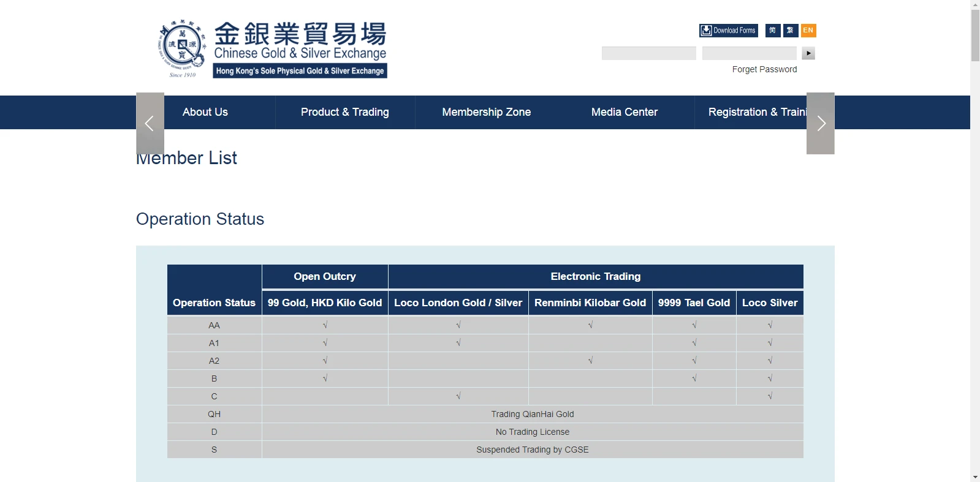Image resolution: width=980 pixels, height=482 pixels.
Task: Click B row checkmark under 9999 Tael Gold
Action: (694, 378)
